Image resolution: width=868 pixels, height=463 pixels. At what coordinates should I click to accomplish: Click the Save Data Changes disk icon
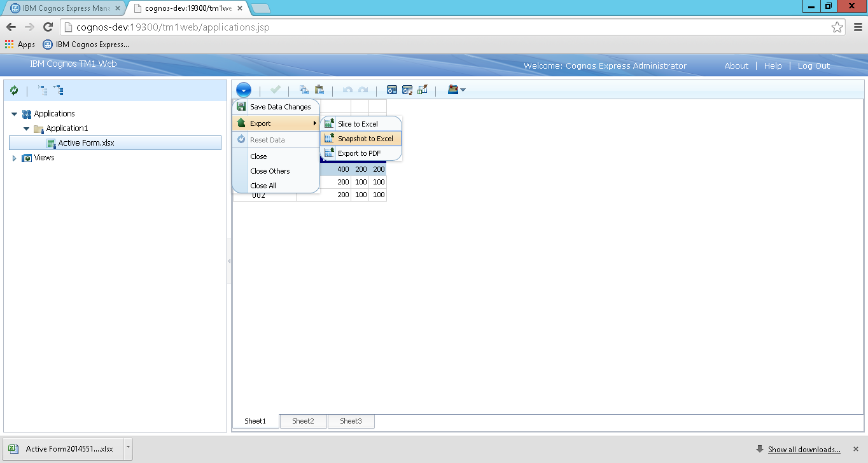[x=241, y=107]
